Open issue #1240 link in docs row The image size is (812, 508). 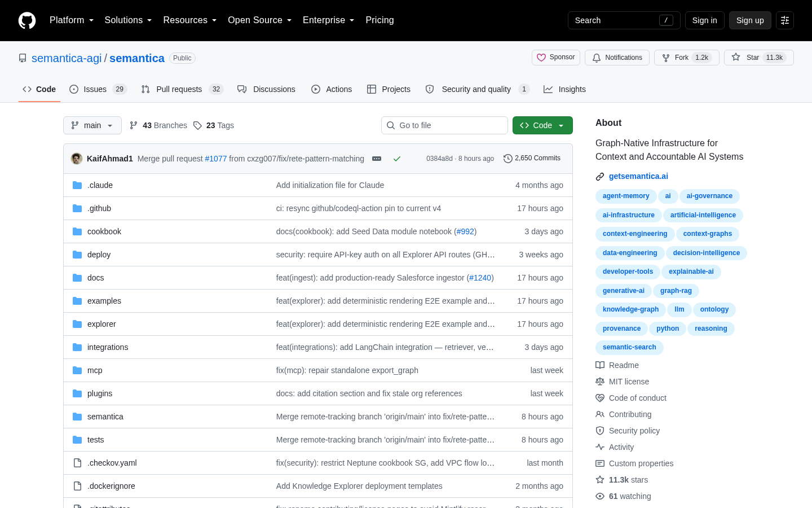[x=480, y=278]
